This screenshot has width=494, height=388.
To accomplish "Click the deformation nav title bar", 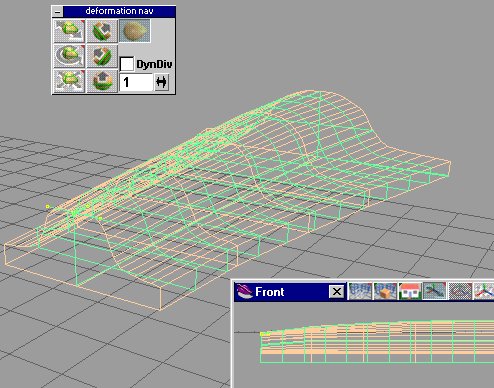I will pos(119,11).
